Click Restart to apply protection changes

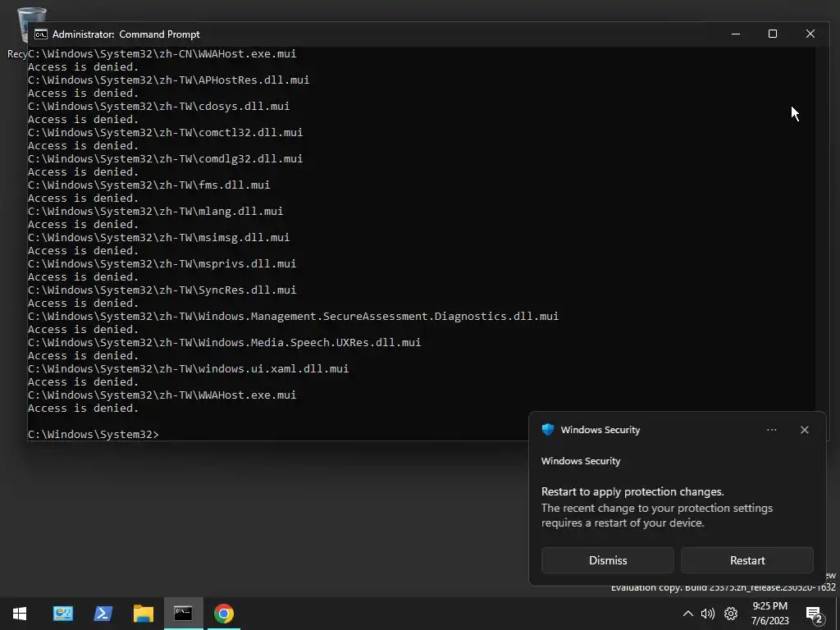pos(747,560)
